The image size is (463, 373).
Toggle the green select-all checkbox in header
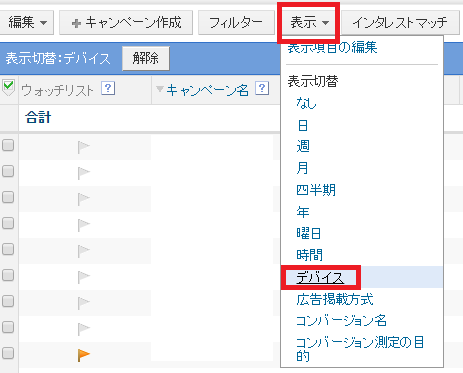point(8,87)
